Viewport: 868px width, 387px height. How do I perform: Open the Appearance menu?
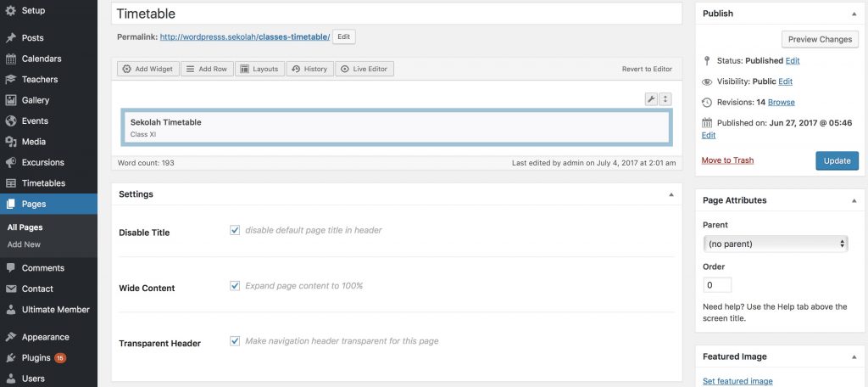[x=48, y=337]
